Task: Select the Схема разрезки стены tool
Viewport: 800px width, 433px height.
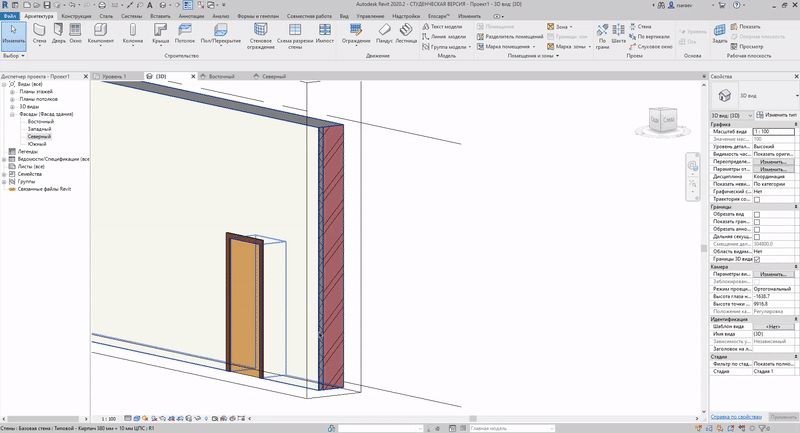Action: (x=295, y=36)
